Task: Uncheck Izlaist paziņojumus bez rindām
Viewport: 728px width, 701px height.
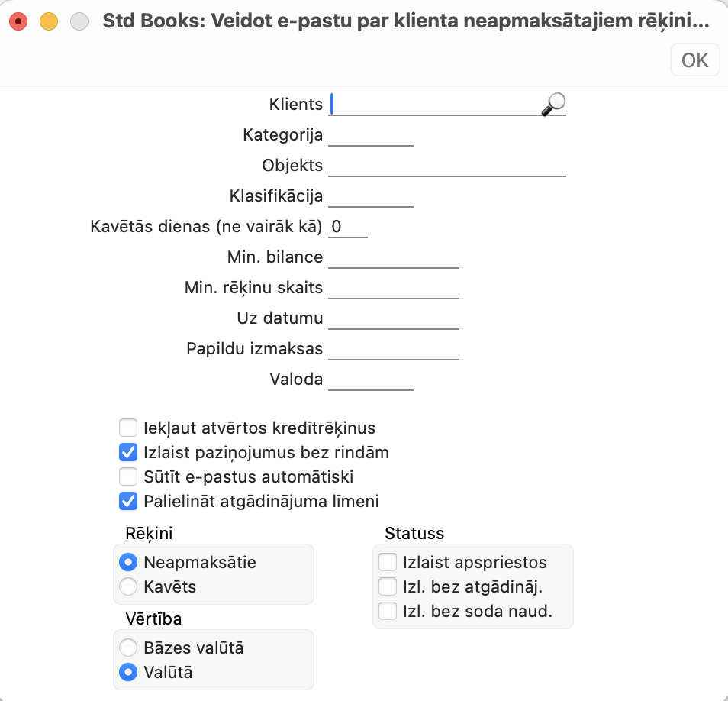Action: point(128,453)
